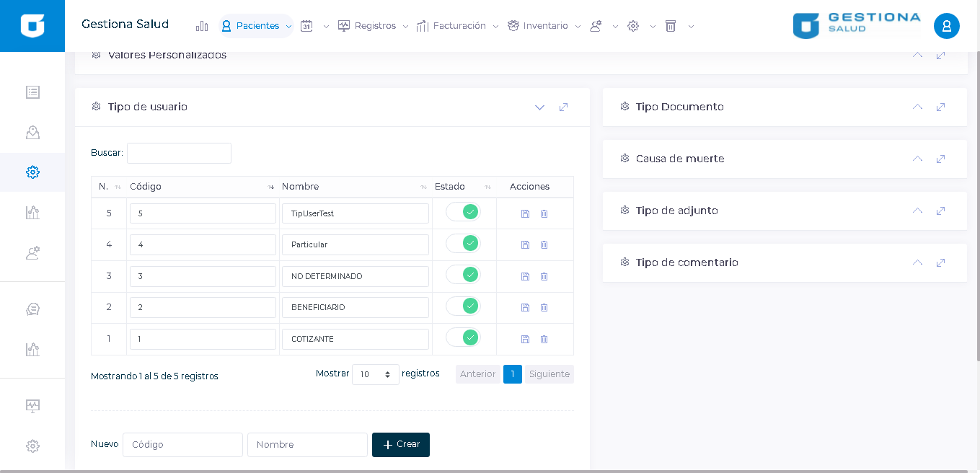Switch off the BENEFICIARIO status toggle
This screenshot has height=473, width=980.
pos(463,306)
